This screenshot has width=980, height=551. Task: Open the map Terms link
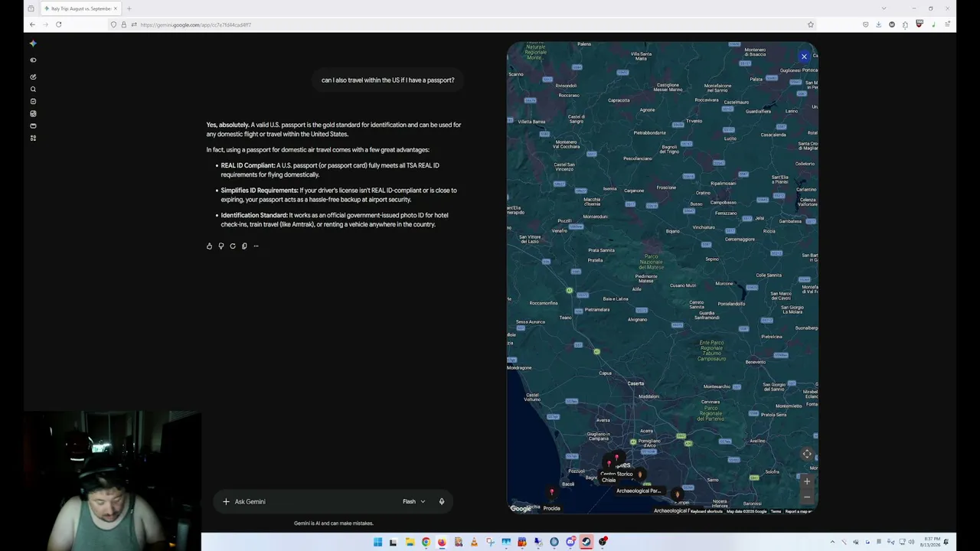pyautogui.click(x=776, y=511)
